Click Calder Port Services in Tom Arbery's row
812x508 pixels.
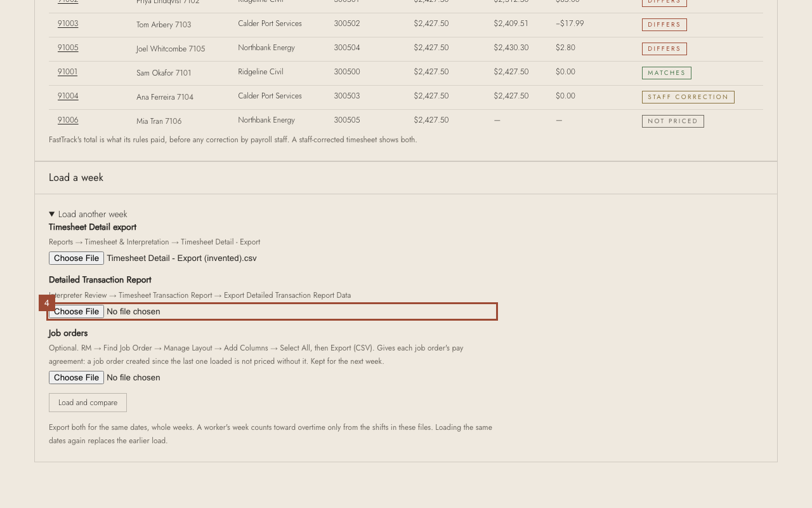(270, 23)
